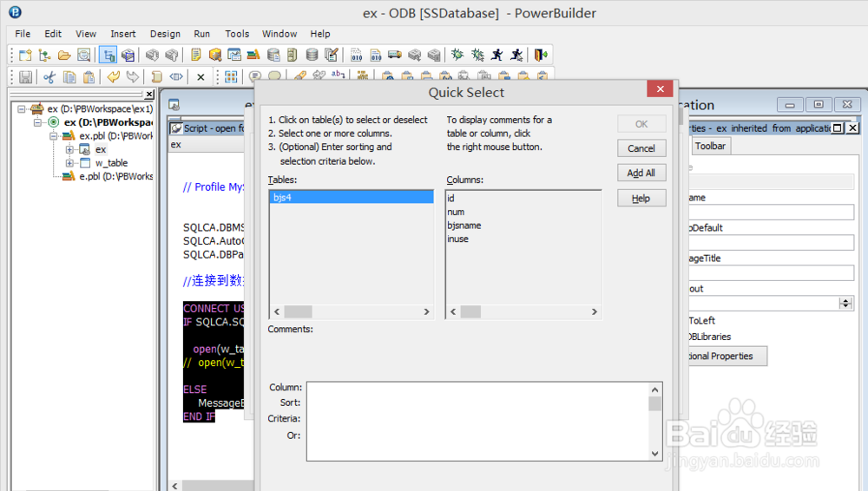
Task: Click the Incremental Build 010 icon
Action: click(357, 55)
